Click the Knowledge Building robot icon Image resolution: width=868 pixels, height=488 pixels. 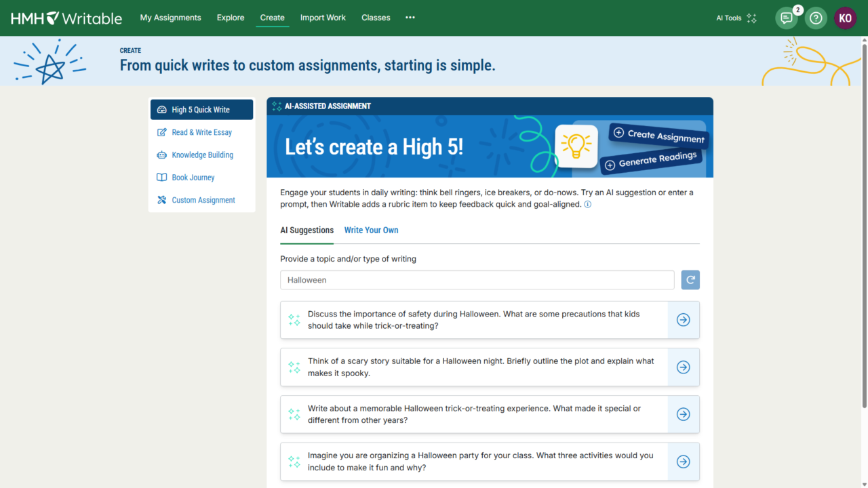[x=161, y=155]
